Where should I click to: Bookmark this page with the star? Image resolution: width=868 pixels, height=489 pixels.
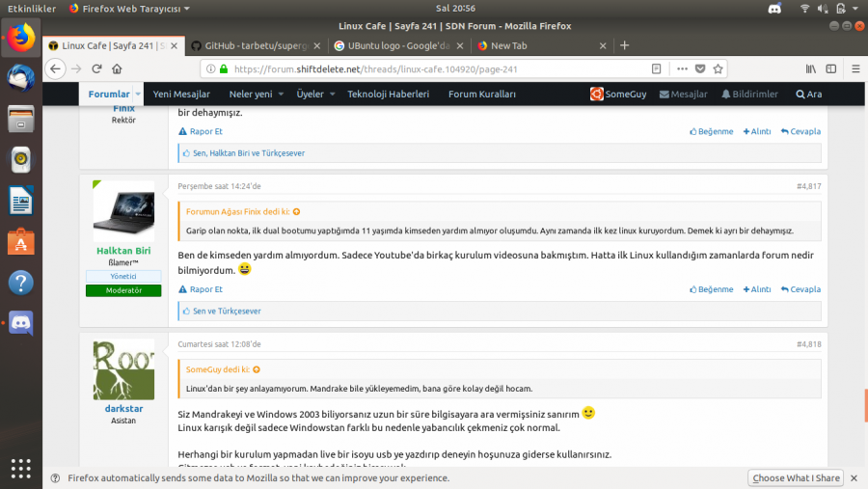[x=718, y=69]
